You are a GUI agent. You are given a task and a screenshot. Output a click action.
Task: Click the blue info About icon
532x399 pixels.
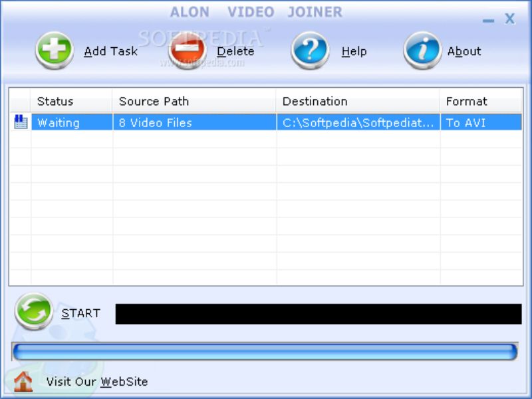point(422,51)
